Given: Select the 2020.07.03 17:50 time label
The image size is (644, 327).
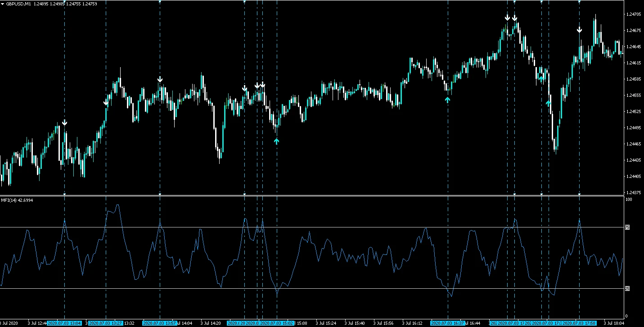Looking at the screenshot, I should (579, 323).
